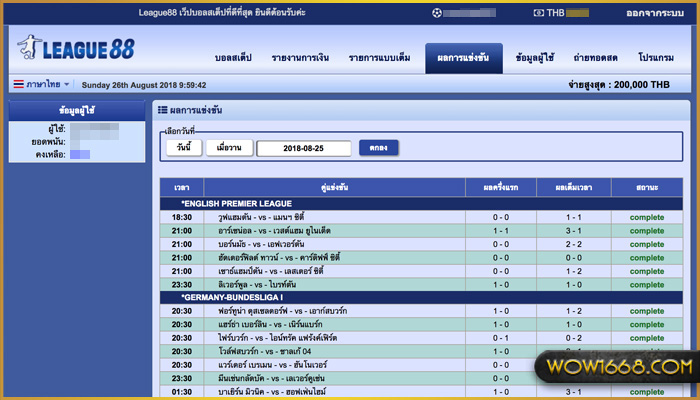Viewport: 700px width, 400px height.
Task: Go to the รายงานการเงิน tab
Action: (x=301, y=58)
